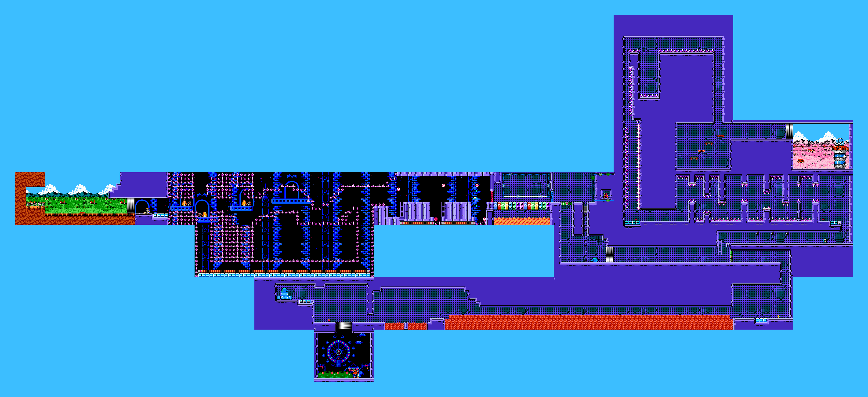Click the red robot standing in the alcove
This screenshot has height=397, width=868.
click(x=606, y=195)
